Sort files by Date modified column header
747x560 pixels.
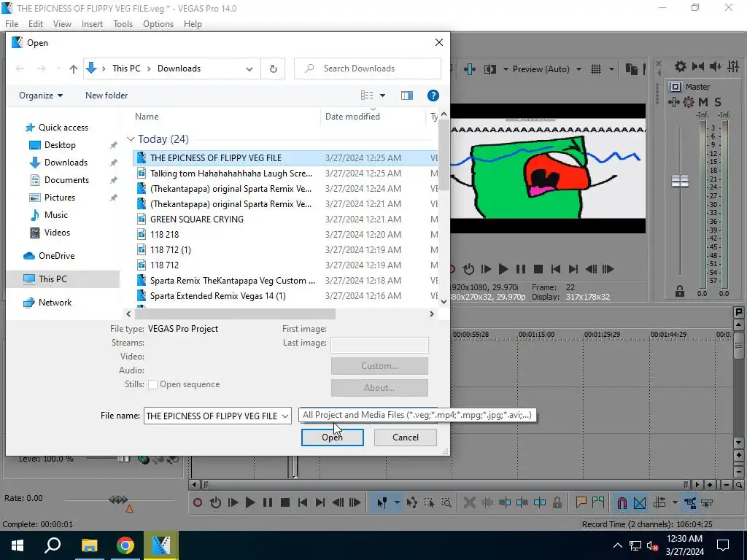tap(352, 117)
